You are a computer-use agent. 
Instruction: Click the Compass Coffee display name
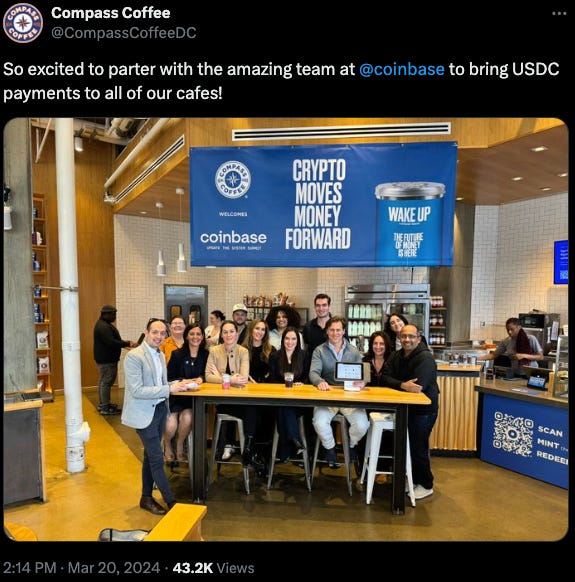(111, 13)
